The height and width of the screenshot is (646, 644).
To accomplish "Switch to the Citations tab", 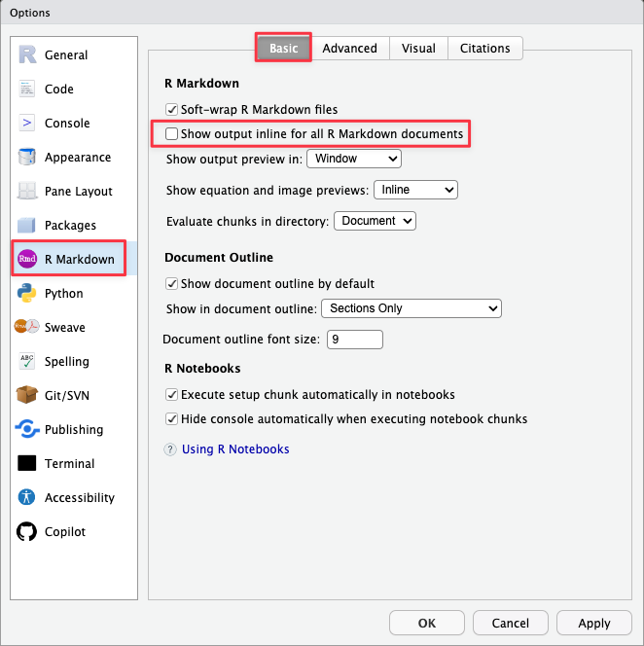I will (485, 49).
